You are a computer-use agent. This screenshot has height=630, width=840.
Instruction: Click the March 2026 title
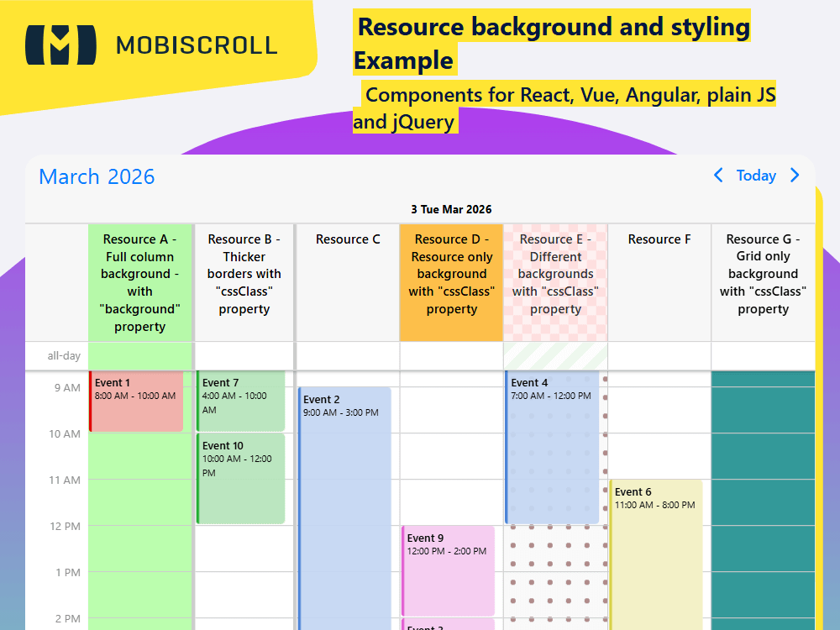[96, 176]
